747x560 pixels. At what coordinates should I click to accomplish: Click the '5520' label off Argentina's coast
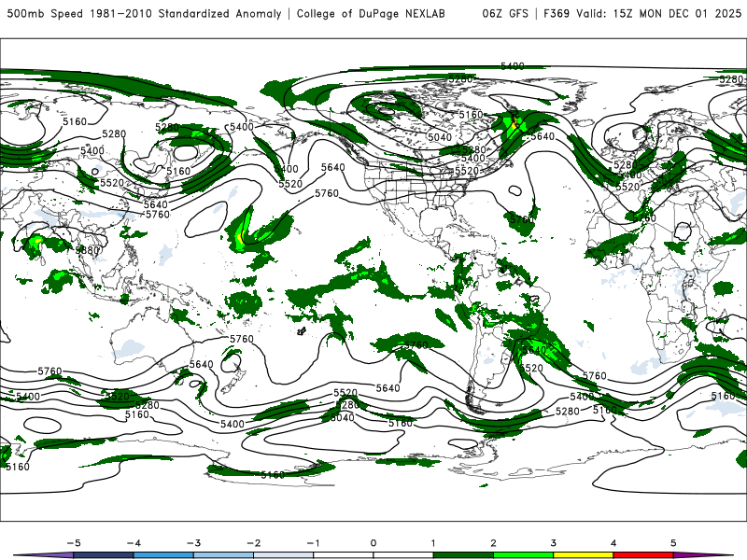tap(530, 368)
